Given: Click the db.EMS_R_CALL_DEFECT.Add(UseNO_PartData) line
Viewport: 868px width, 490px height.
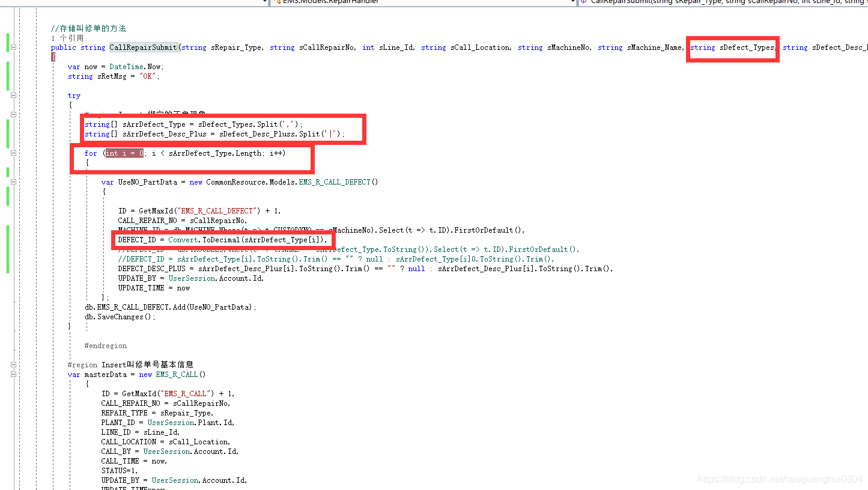Looking at the screenshot, I should click(x=171, y=307).
